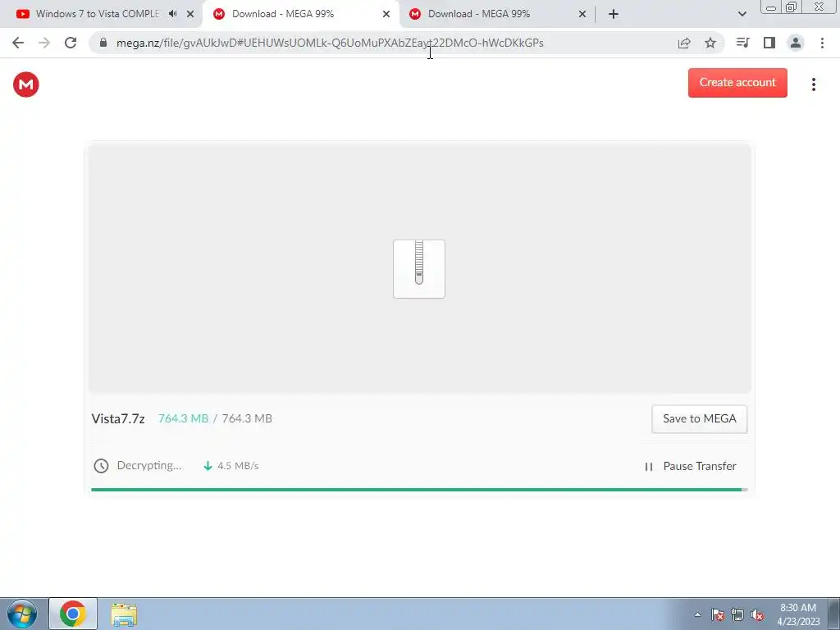Image resolution: width=840 pixels, height=630 pixels.
Task: Click the 764.3 MB downloaded size
Action: 183,418
